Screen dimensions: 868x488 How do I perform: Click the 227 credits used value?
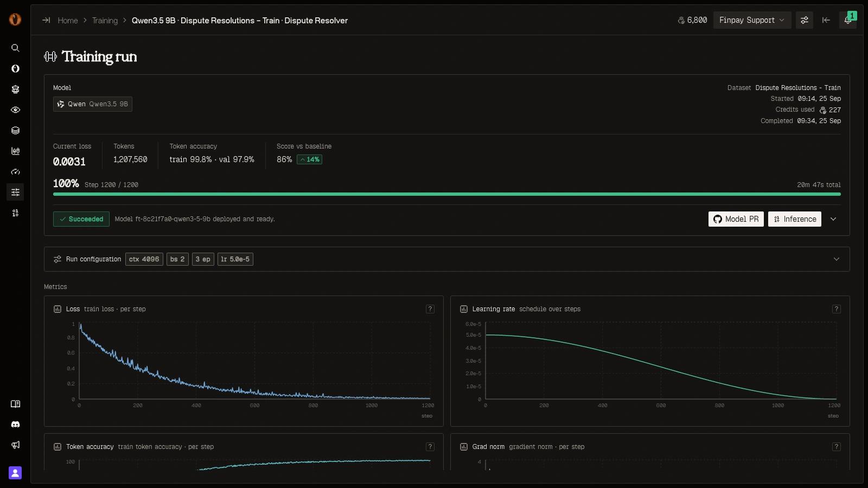[830, 110]
